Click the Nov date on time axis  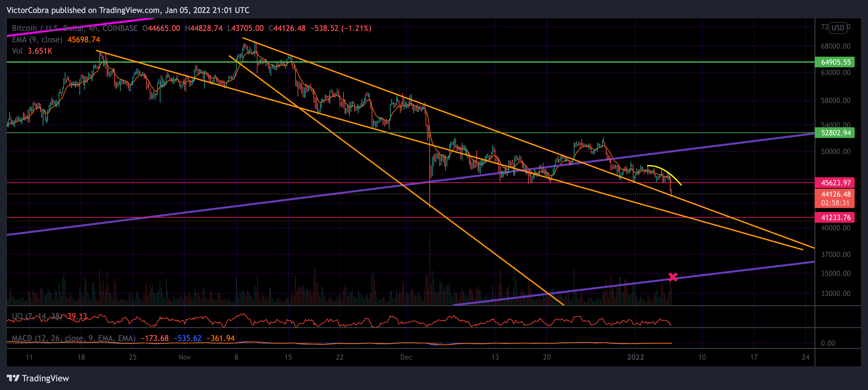point(184,357)
